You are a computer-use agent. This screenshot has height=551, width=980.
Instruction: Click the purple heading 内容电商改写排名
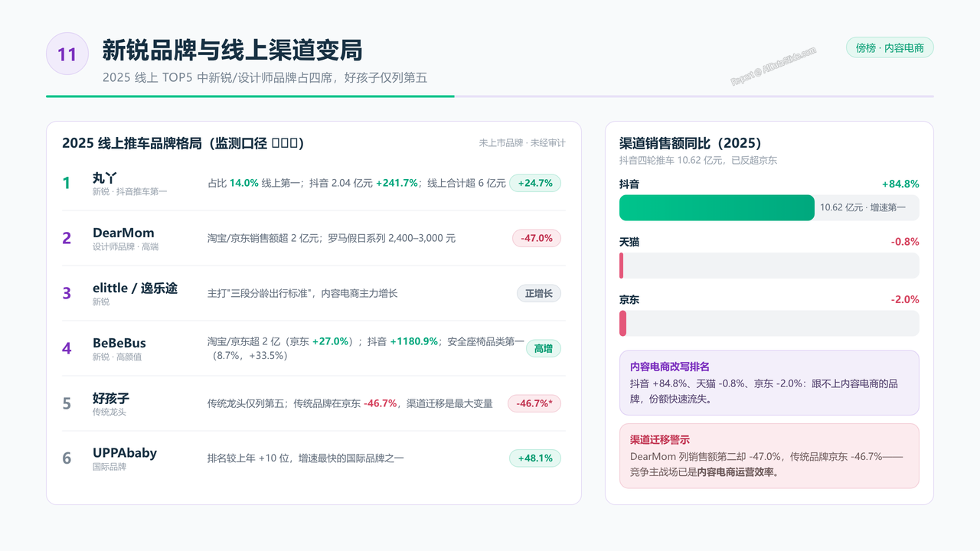(670, 367)
